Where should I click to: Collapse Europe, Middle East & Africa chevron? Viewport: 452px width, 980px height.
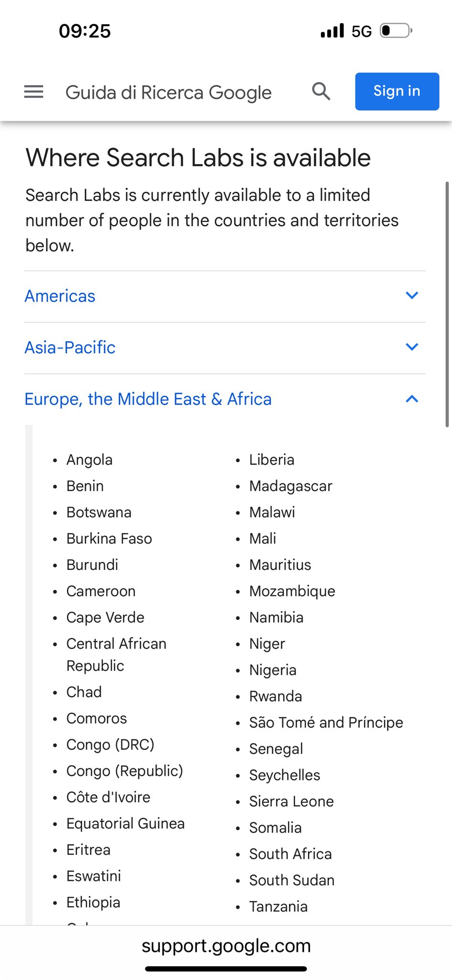412,399
